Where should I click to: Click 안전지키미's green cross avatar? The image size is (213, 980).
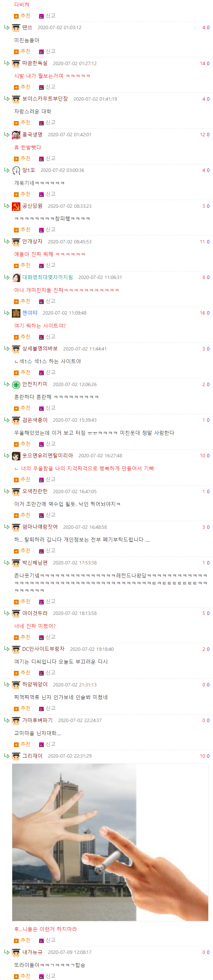(x=16, y=385)
